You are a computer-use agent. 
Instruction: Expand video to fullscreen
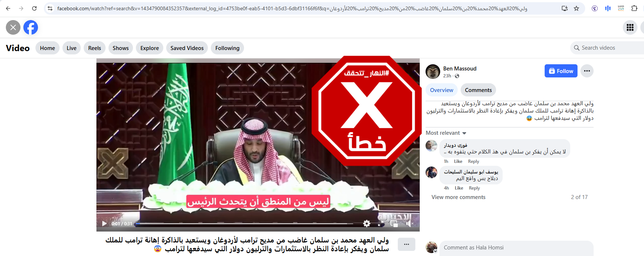(x=381, y=223)
